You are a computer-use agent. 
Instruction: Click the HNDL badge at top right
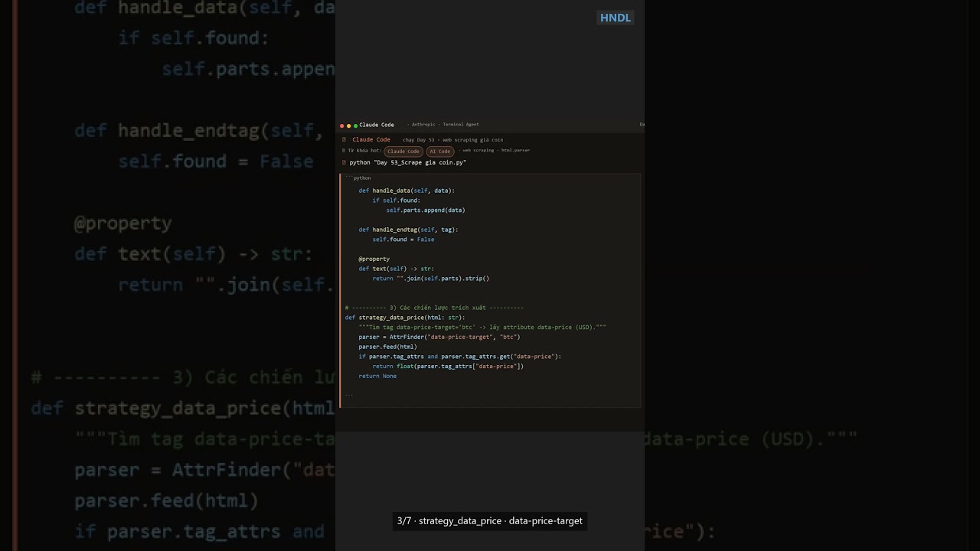pyautogui.click(x=616, y=18)
